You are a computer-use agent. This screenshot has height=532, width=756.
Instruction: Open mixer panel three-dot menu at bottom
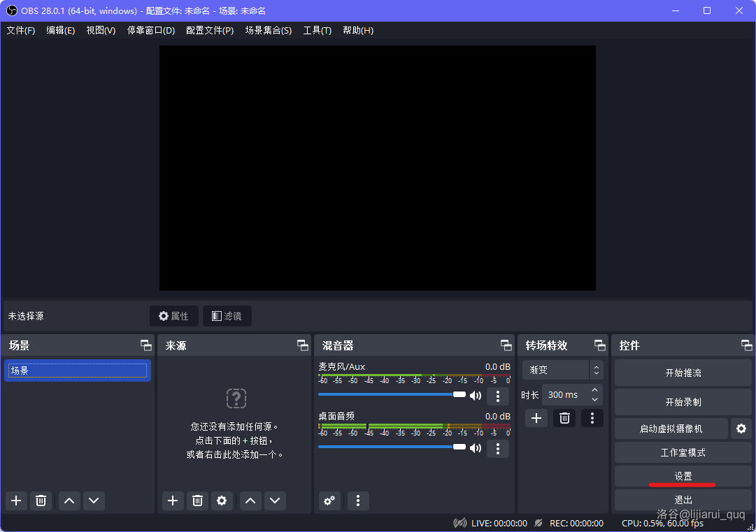coord(358,501)
